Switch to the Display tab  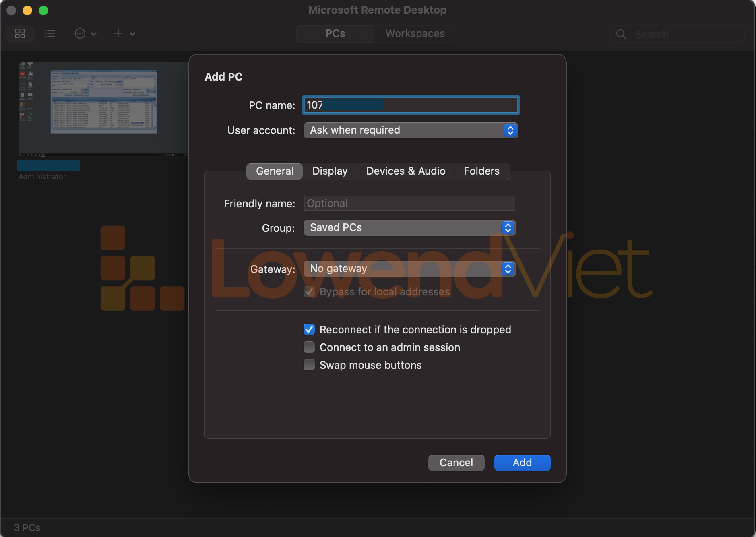(x=330, y=171)
